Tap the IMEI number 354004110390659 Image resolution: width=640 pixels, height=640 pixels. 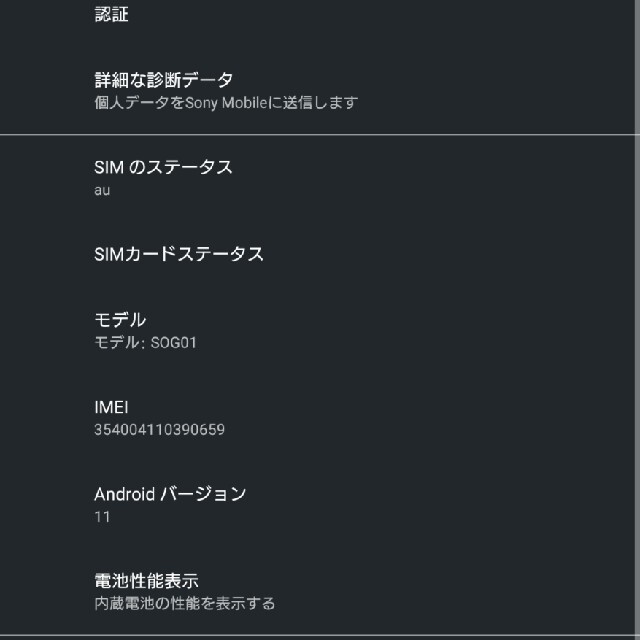160,429
